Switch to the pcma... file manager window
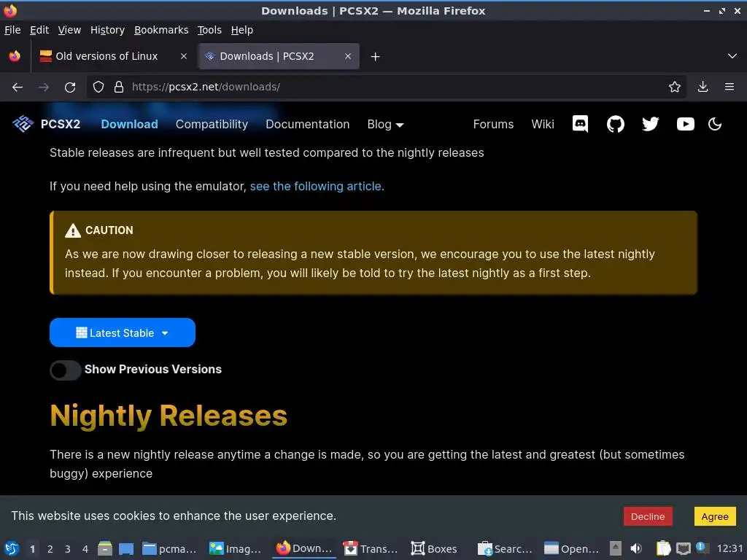The image size is (747, 560). pos(169,548)
